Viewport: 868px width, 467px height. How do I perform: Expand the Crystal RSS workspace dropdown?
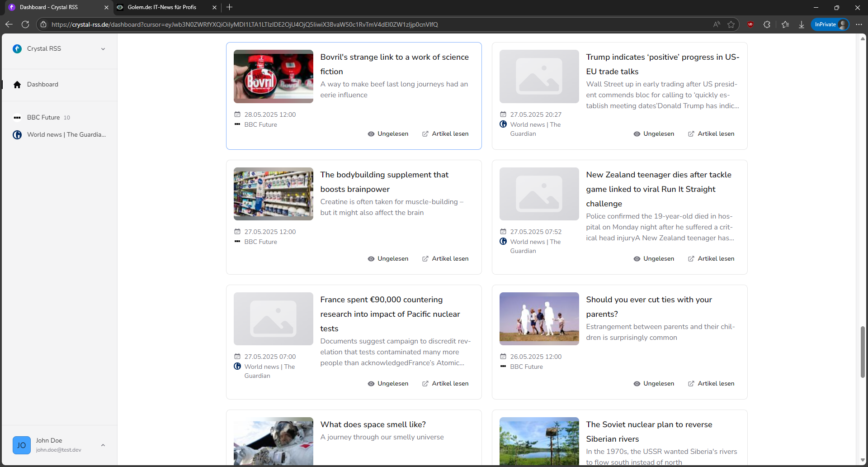click(x=103, y=49)
